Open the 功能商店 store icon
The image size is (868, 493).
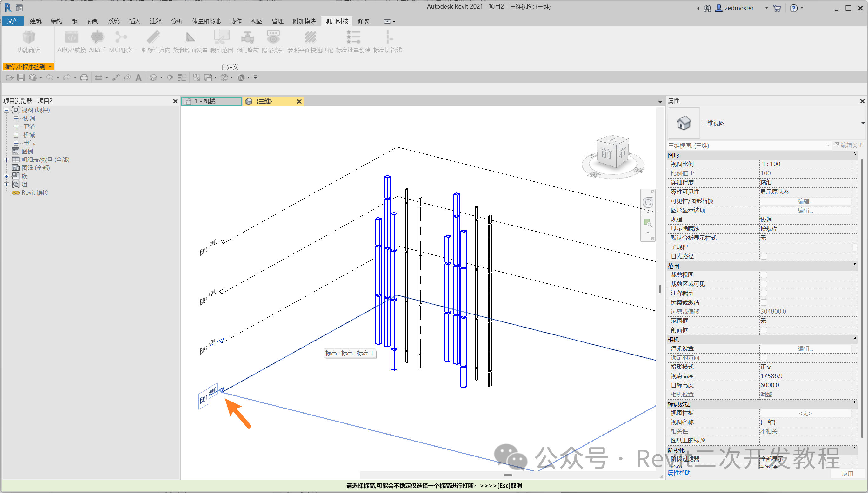tap(29, 38)
